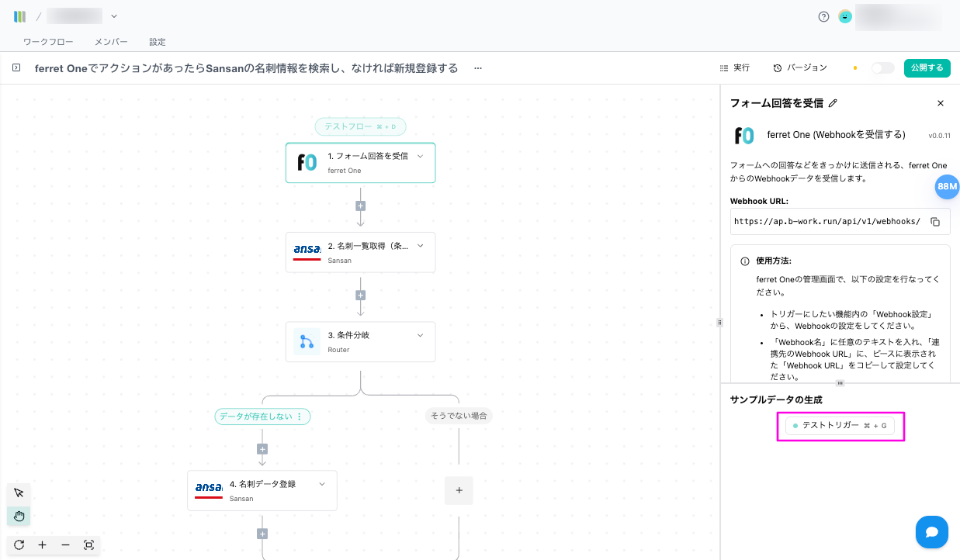
Task: Select the arrow pointer tool
Action: [19, 493]
